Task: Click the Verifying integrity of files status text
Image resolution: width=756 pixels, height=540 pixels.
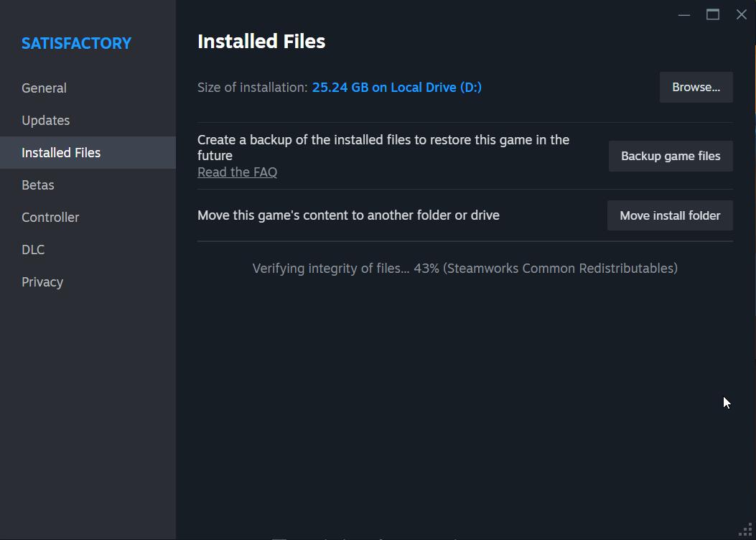Action: point(465,268)
